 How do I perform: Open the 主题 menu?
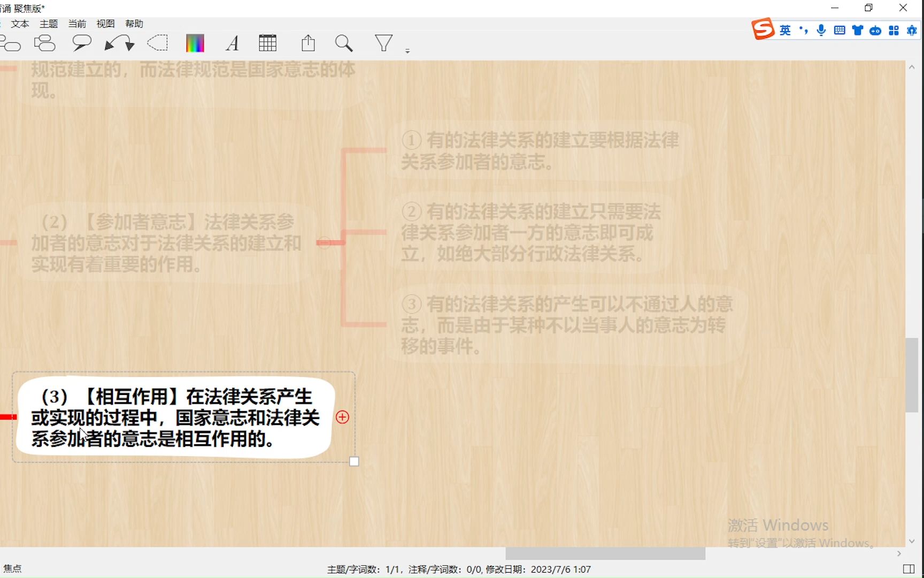pyautogui.click(x=49, y=24)
